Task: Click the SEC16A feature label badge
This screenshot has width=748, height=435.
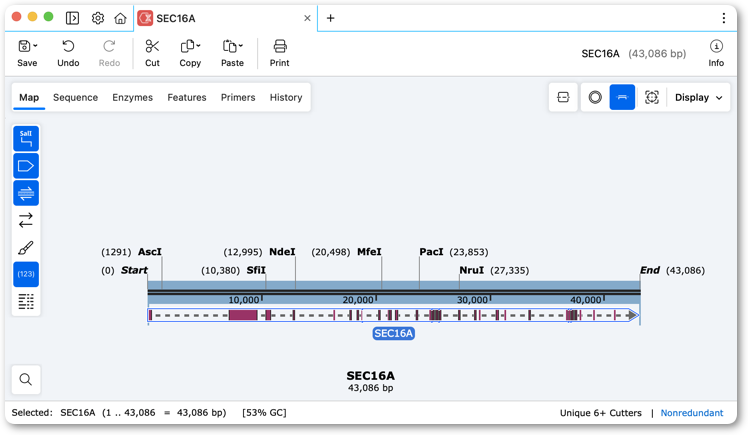Action: pos(394,333)
